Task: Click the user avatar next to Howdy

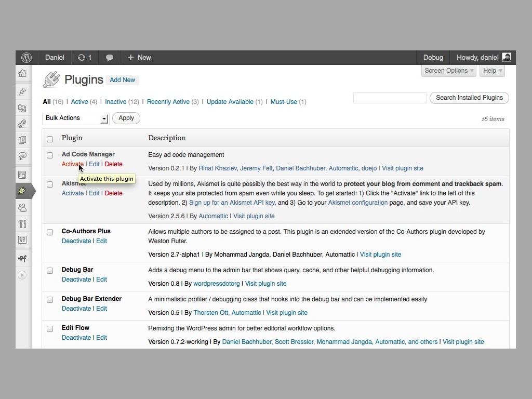Action: [x=507, y=57]
